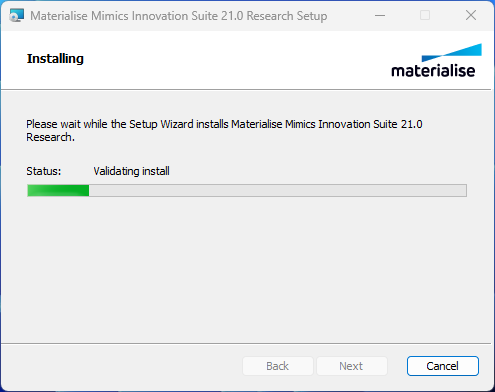The height and width of the screenshot is (392, 495).
Task: Click the blue swoosh of the Materialise logo
Action: coord(452,52)
